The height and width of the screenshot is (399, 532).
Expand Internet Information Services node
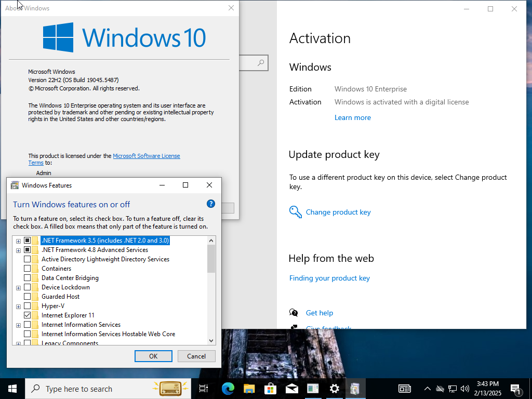(x=18, y=325)
